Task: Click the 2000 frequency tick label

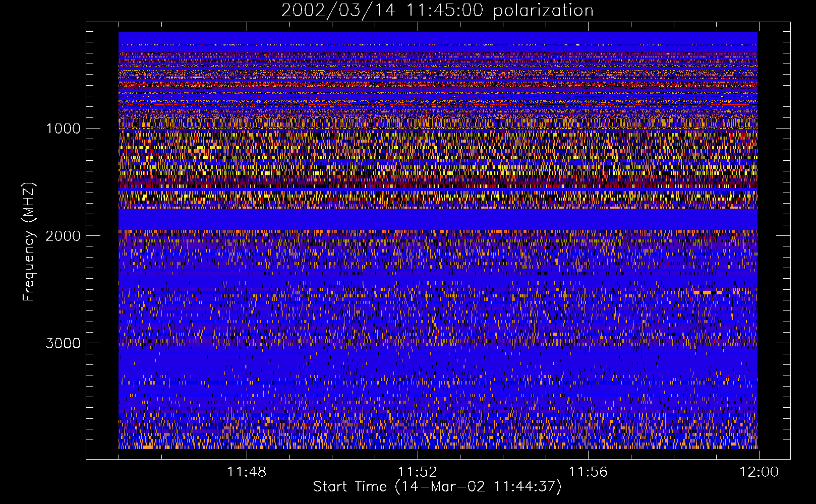Action: pyautogui.click(x=63, y=236)
